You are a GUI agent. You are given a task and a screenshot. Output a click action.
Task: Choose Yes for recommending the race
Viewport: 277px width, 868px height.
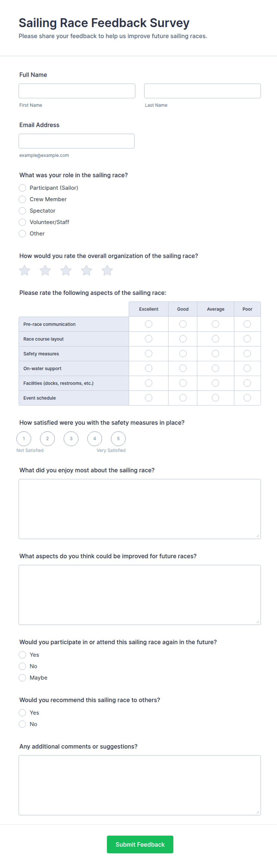22,713
